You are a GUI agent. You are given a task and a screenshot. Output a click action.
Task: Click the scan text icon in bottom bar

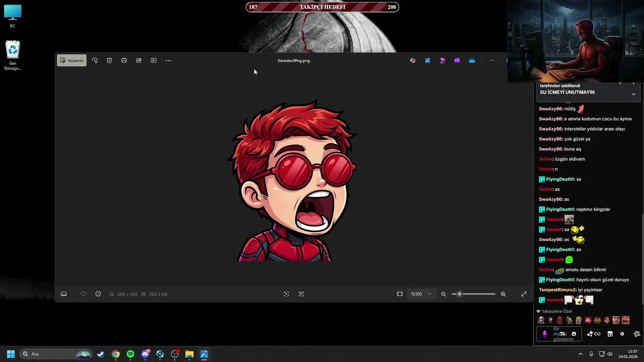coord(301,294)
